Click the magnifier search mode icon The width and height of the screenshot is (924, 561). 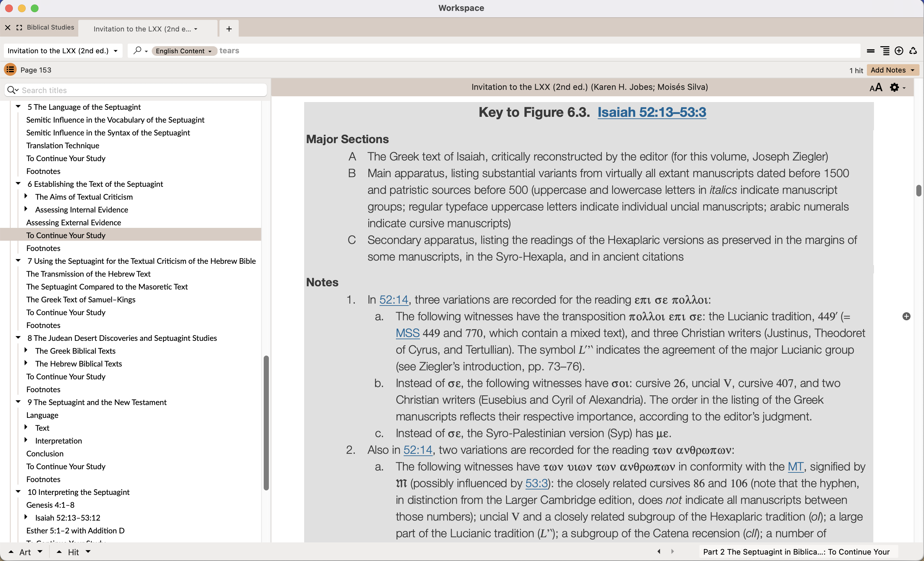point(137,50)
